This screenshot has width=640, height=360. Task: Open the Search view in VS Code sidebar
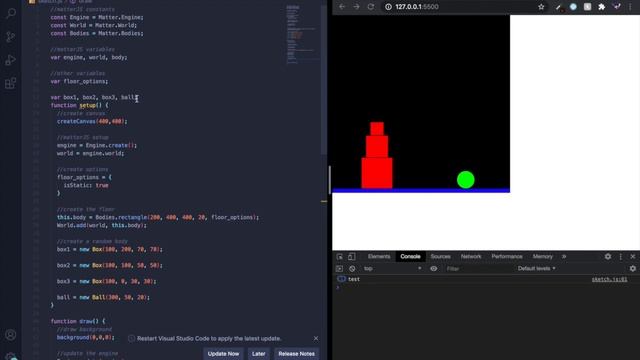pyautogui.click(x=11, y=13)
